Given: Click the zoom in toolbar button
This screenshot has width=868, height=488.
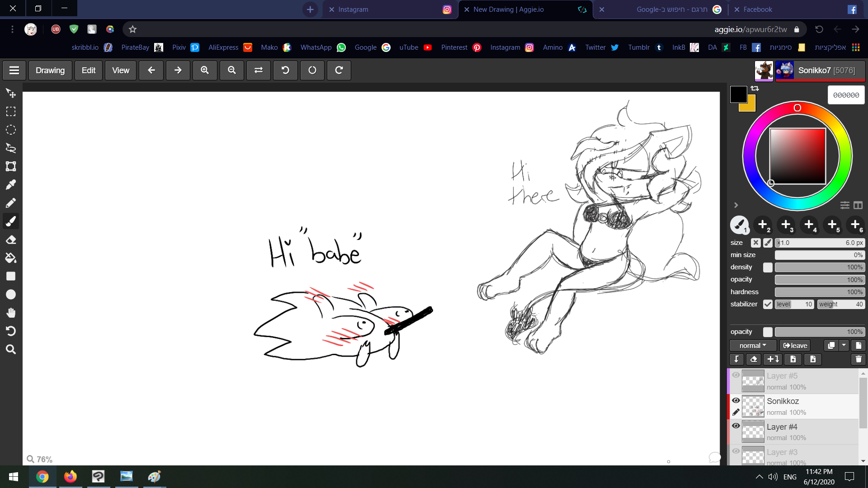Looking at the screenshot, I should coord(205,70).
